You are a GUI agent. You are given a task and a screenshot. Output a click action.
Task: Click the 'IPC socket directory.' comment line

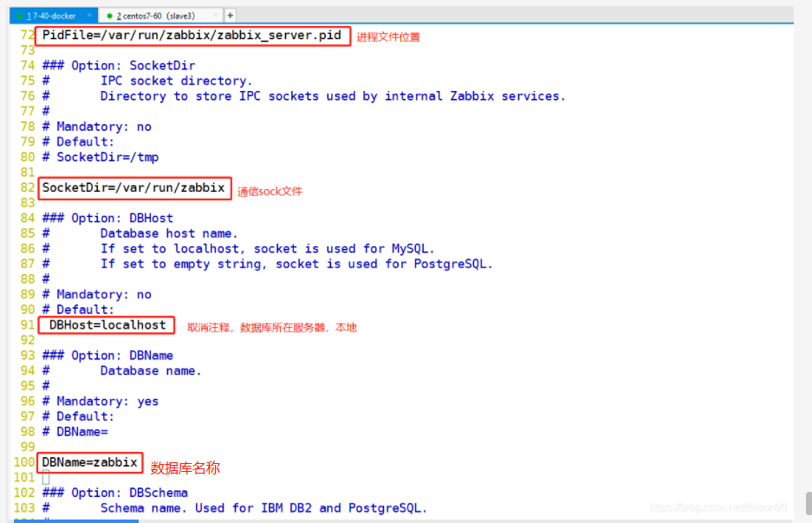click(176, 81)
